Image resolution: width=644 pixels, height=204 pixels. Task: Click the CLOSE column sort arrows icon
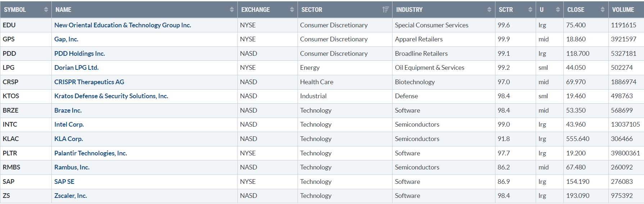(x=603, y=10)
